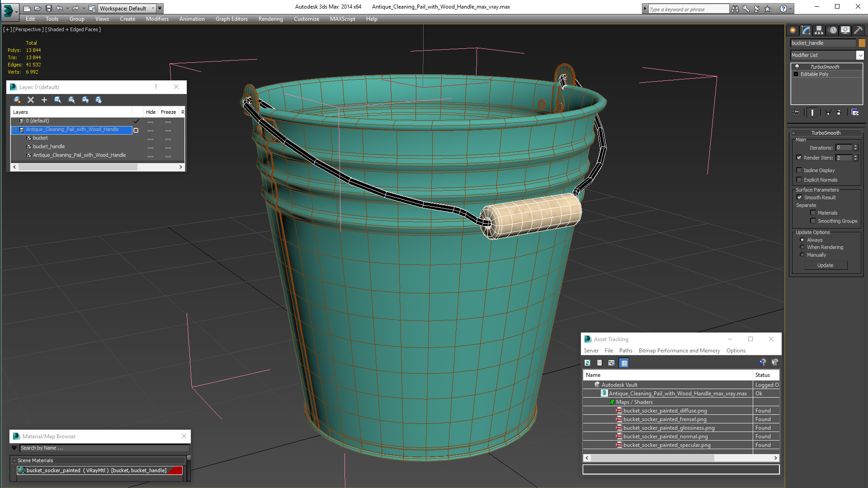868x488 pixels.
Task: Collapse the Scene Materials group
Action: point(14,460)
